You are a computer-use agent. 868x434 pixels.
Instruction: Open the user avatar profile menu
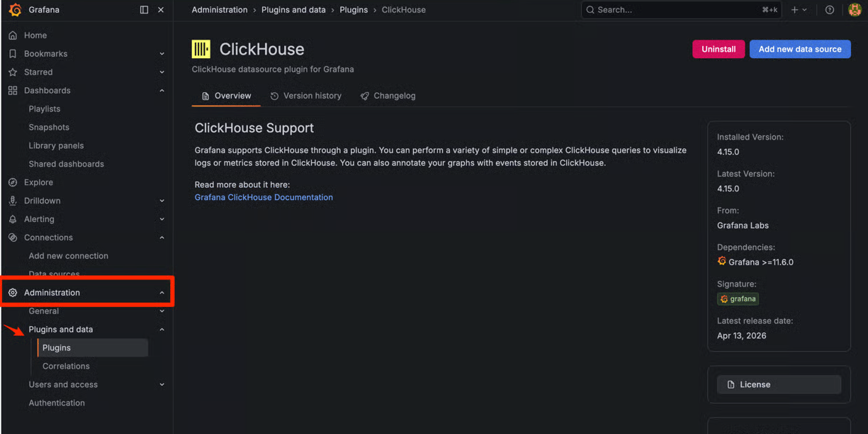[855, 10]
